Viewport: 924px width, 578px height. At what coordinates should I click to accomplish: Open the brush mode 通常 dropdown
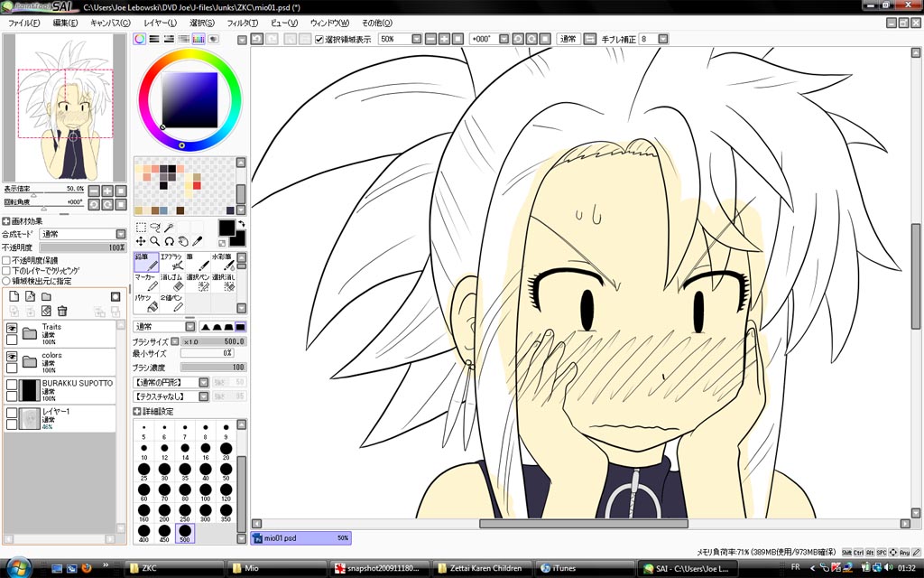(190, 327)
